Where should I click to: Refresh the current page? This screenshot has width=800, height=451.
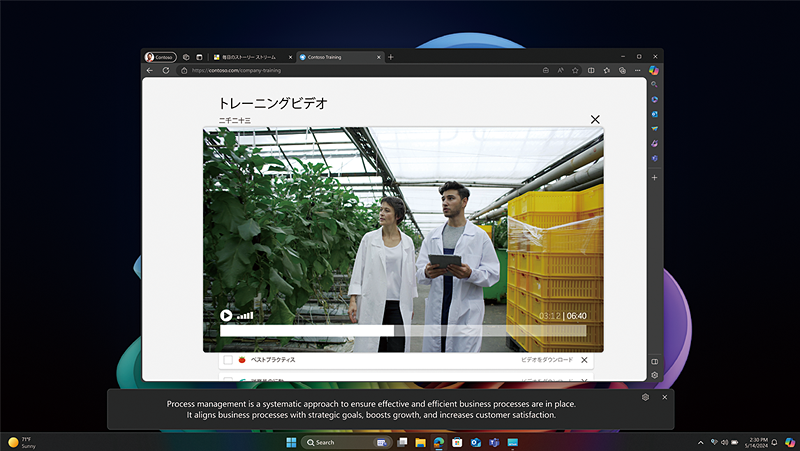(x=166, y=70)
